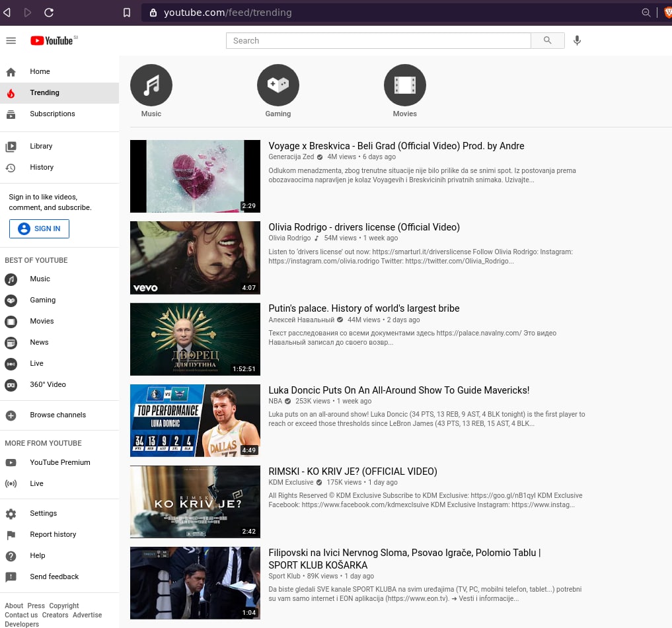Click the YouTube logo
This screenshot has width=672, height=628.
coord(52,41)
